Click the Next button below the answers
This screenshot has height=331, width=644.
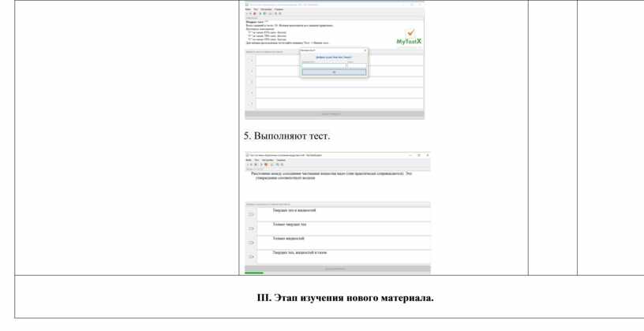coord(334,268)
